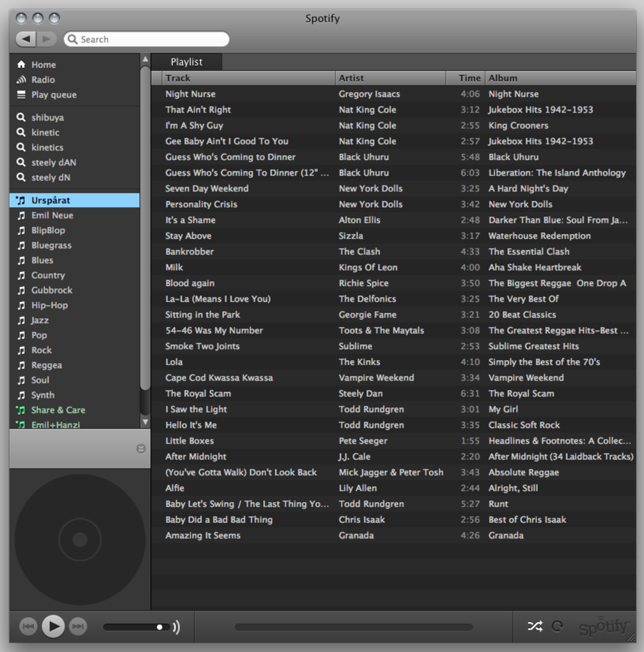Open the Emil+Hanzi shared playlist

tap(55, 425)
